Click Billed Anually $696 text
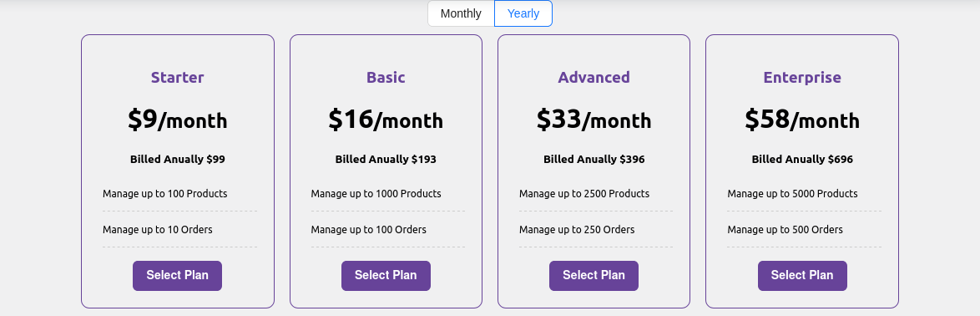The height and width of the screenshot is (316, 980). [x=802, y=159]
